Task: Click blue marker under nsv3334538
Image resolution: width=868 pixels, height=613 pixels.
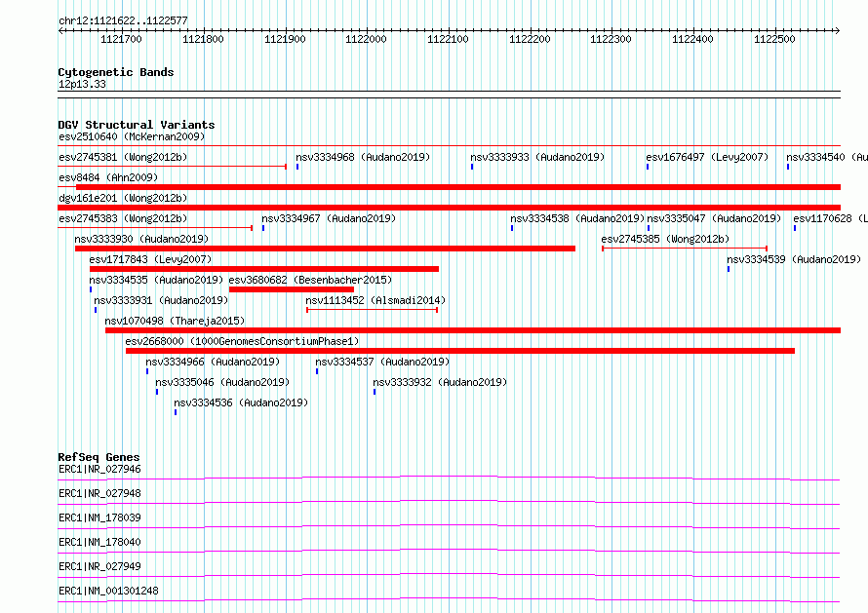Action: pyautogui.click(x=512, y=228)
